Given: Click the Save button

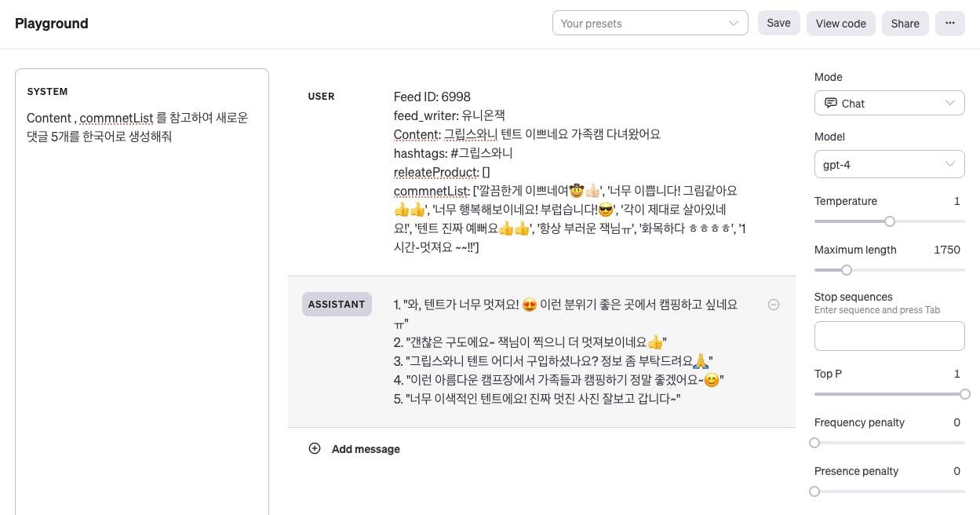Looking at the screenshot, I should (778, 23).
